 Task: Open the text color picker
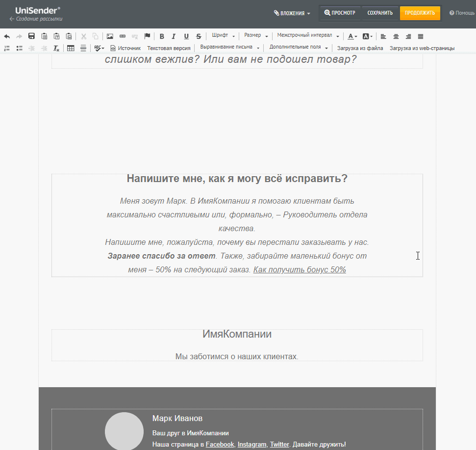coord(352,36)
